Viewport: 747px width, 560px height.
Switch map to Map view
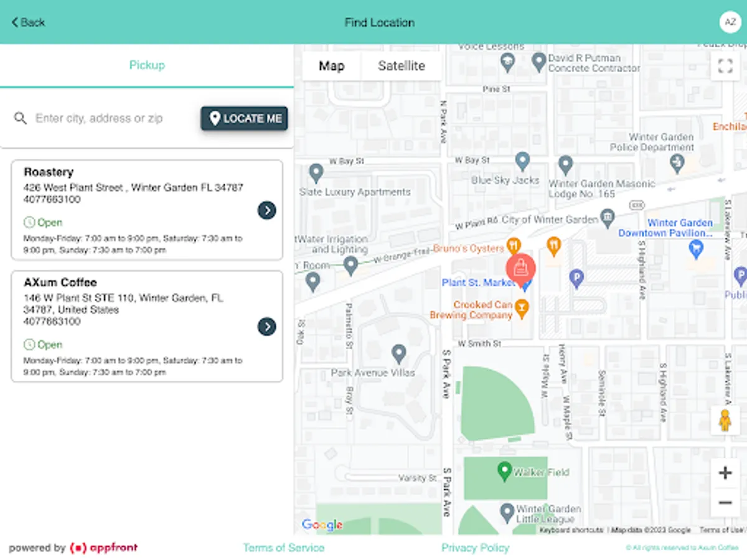click(331, 66)
